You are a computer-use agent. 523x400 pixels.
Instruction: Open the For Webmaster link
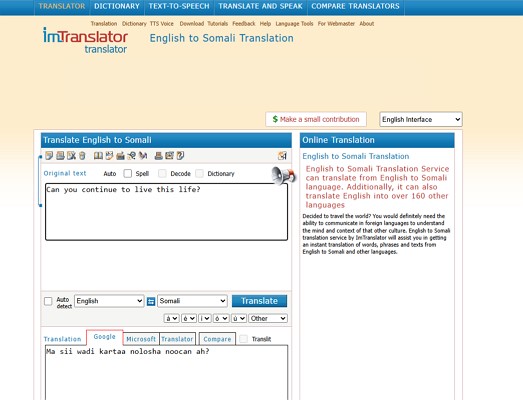(336, 24)
